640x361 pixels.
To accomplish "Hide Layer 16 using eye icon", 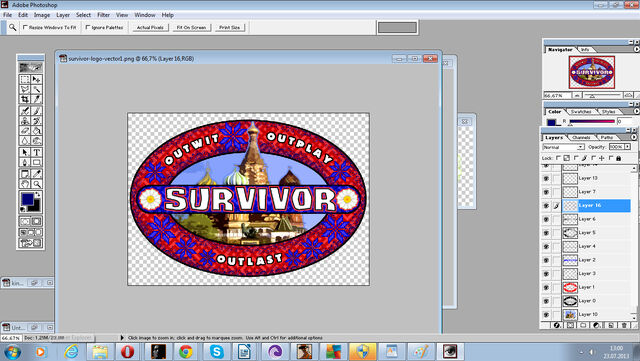I will 546,205.
